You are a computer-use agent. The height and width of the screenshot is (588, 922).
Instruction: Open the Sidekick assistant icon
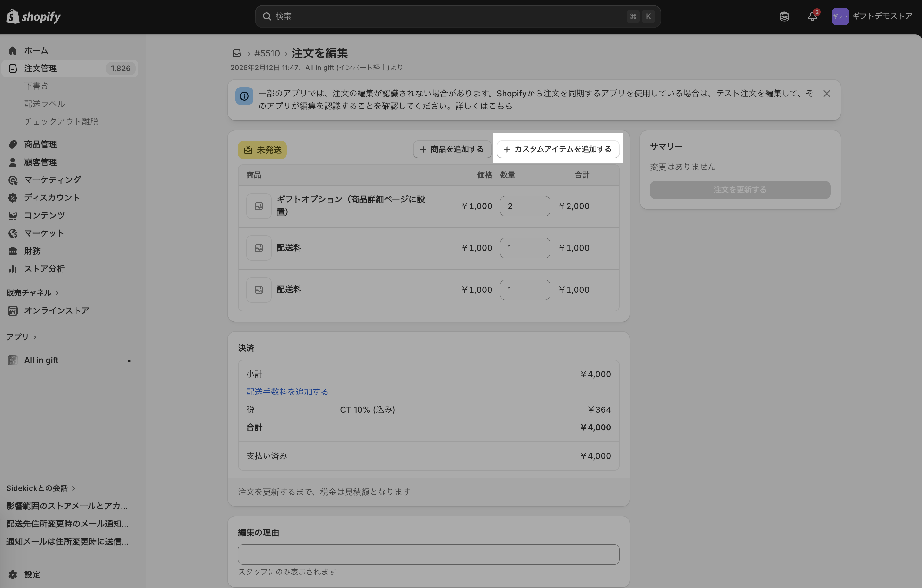(x=784, y=16)
